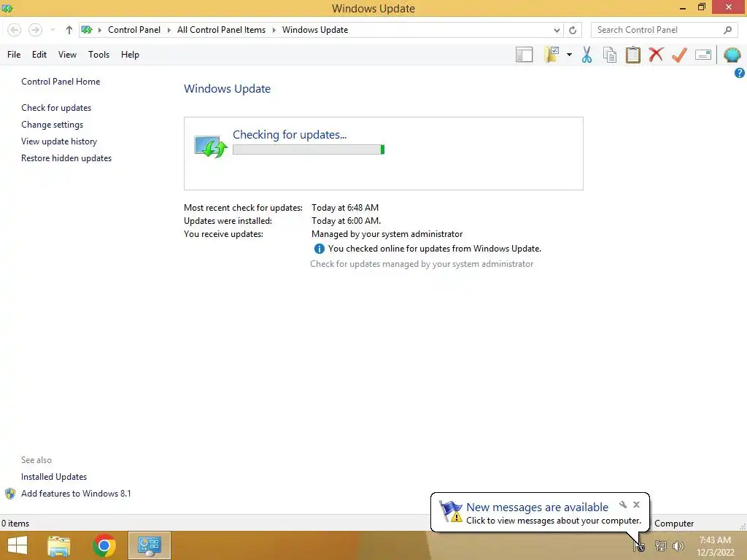Open the recent locations dropdown arrow
This screenshot has width=747, height=560.
tap(53, 30)
